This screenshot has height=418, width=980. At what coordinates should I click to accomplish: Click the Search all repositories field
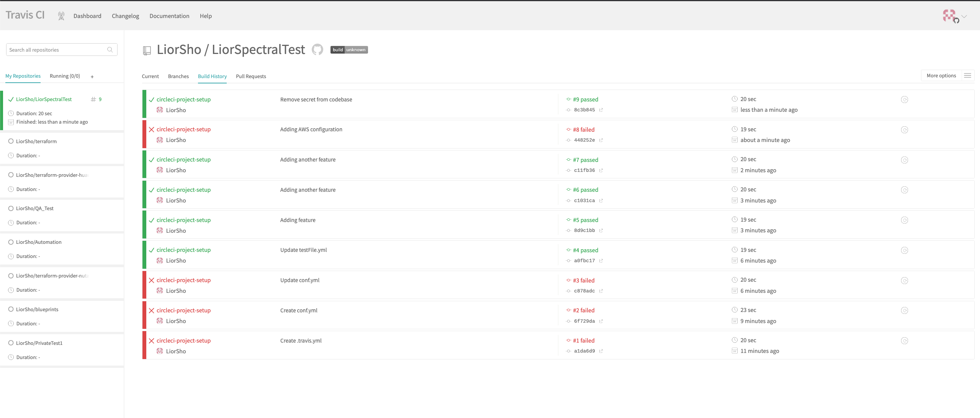point(62,50)
